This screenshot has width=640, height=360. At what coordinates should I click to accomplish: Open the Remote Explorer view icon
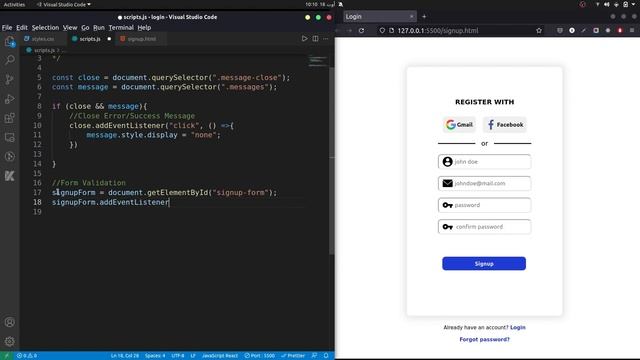[x=9, y=137]
